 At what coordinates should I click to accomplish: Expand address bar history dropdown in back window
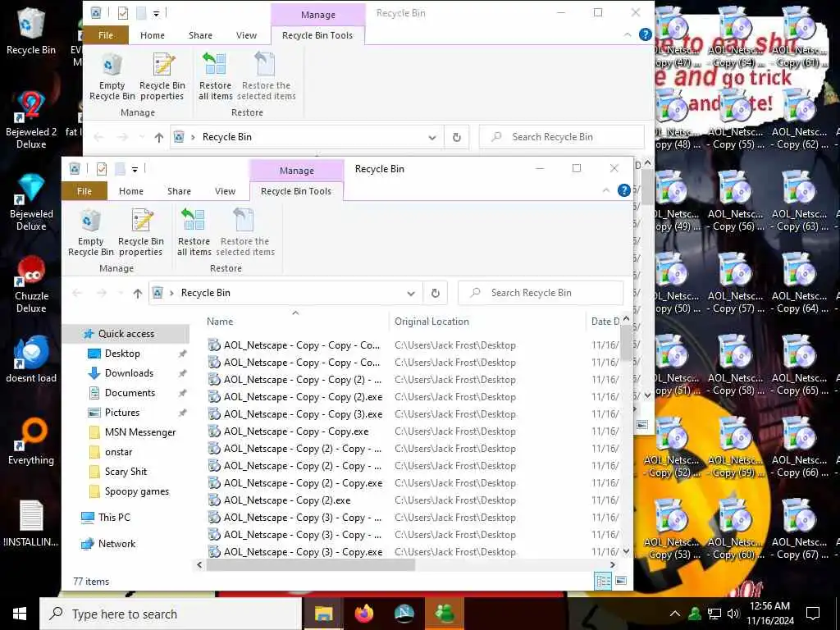point(432,137)
